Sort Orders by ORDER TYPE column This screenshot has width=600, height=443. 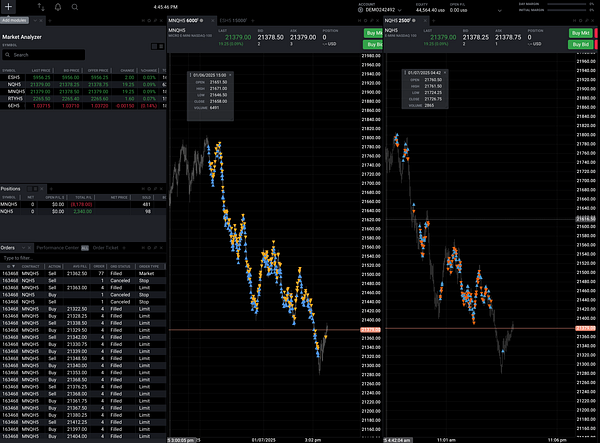(149, 266)
